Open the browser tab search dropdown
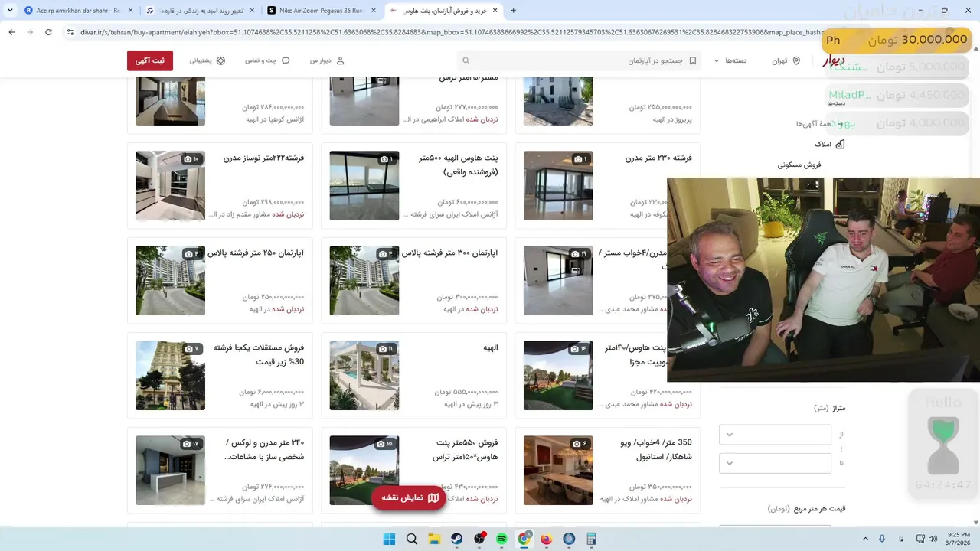Screen dimensions: 980x551 click(10, 11)
